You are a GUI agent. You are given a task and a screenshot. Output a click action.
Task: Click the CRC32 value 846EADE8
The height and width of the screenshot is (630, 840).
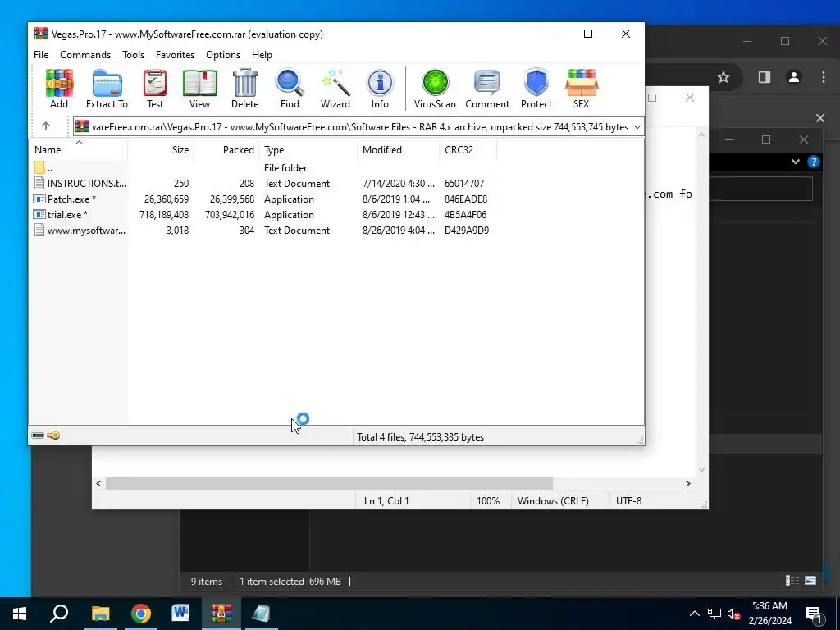click(x=466, y=199)
